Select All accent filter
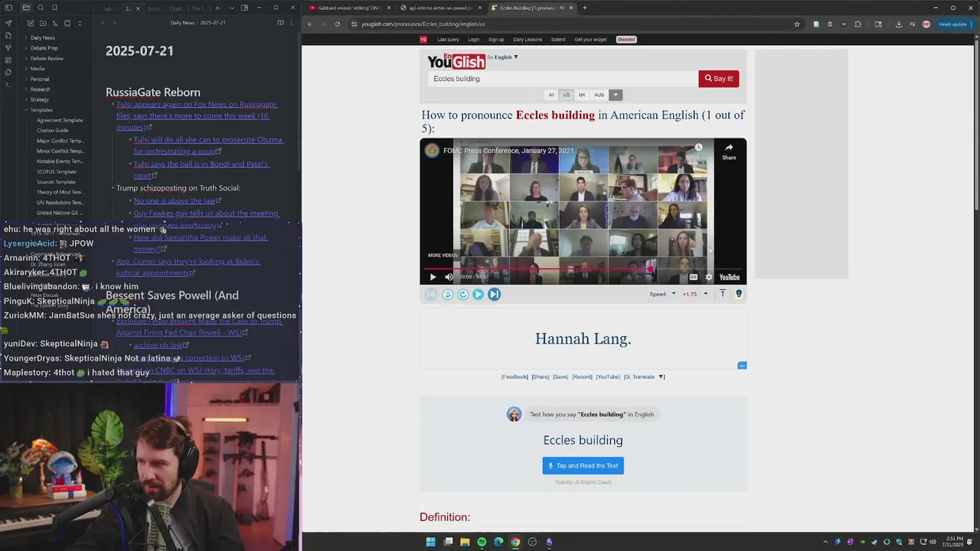The image size is (980, 551). click(550, 95)
